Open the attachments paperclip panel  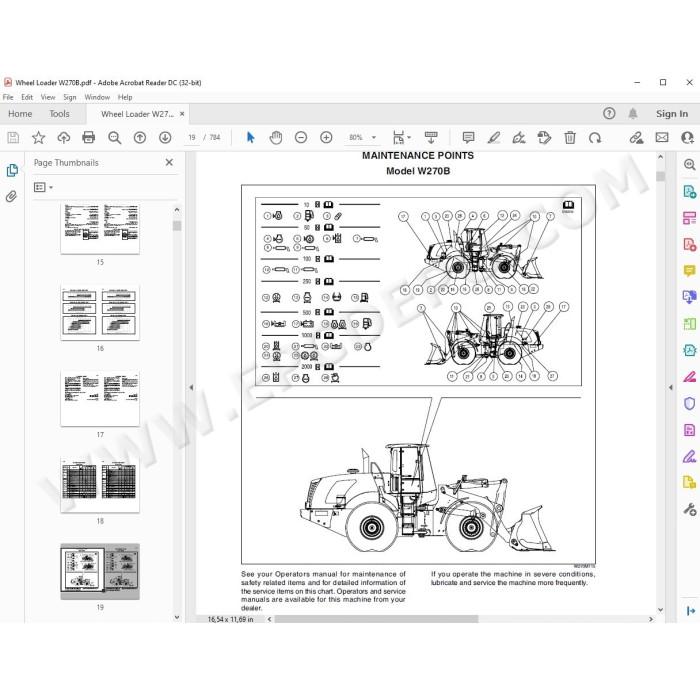[12, 196]
